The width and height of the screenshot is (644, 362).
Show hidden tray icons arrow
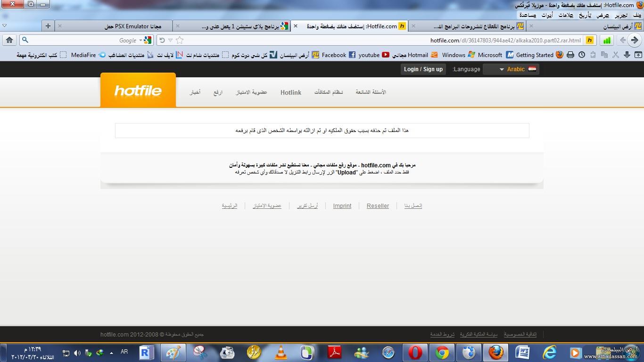(x=112, y=353)
